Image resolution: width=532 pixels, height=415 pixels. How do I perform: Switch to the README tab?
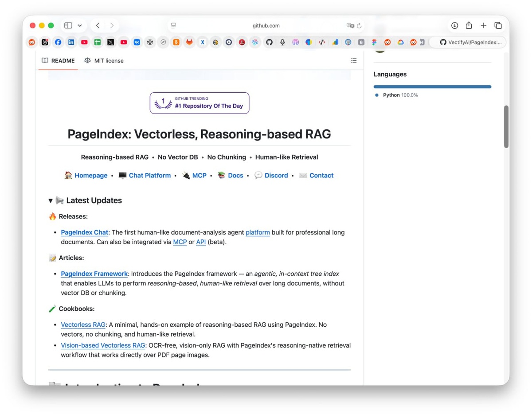pos(58,61)
